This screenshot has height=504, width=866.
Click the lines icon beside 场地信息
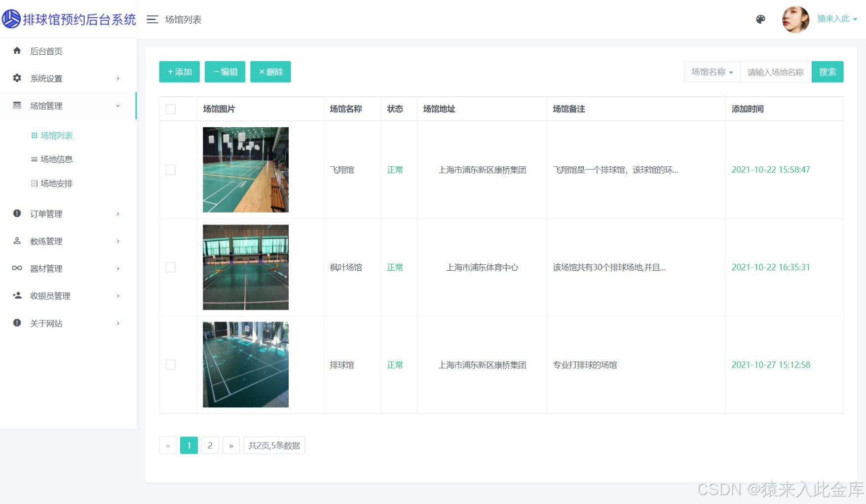34,159
